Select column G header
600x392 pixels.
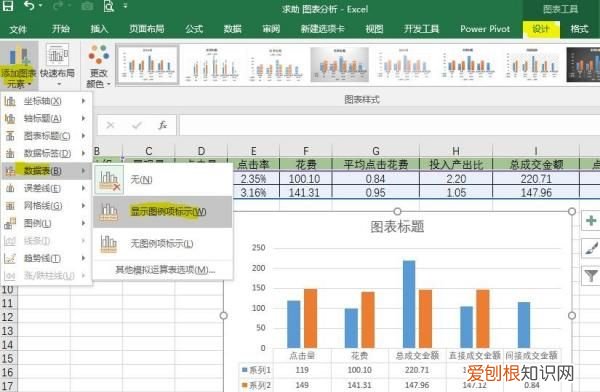(376, 151)
